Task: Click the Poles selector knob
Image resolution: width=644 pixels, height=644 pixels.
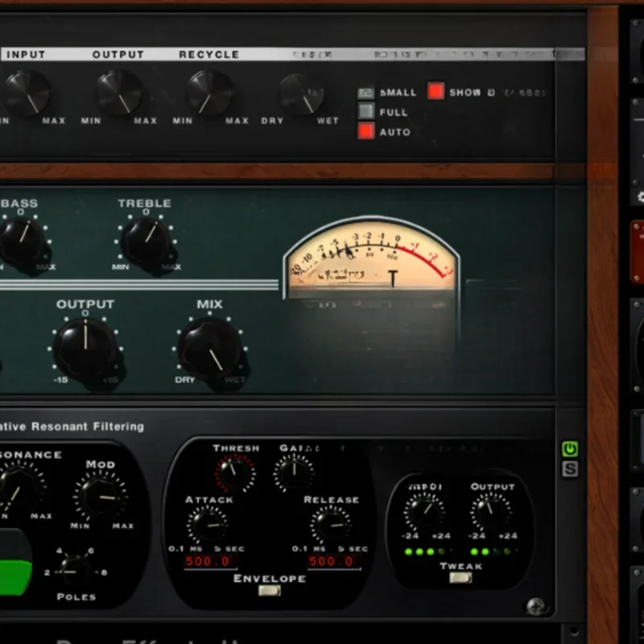Action: [x=76, y=572]
